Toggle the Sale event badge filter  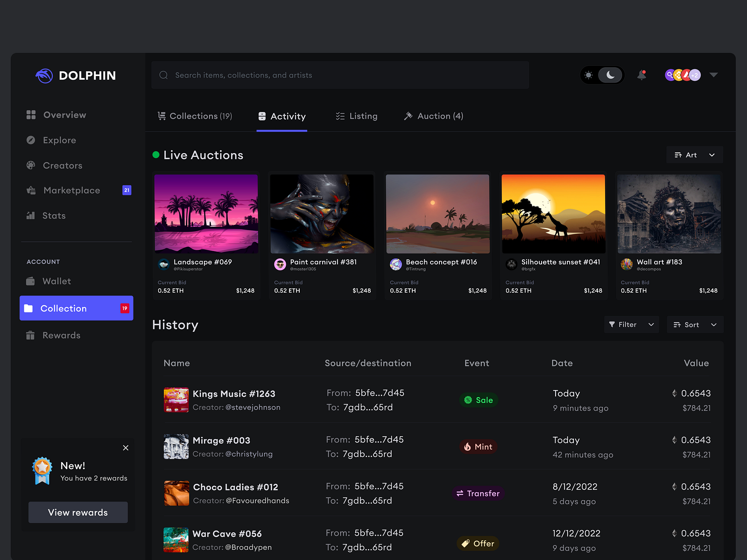[x=478, y=400]
